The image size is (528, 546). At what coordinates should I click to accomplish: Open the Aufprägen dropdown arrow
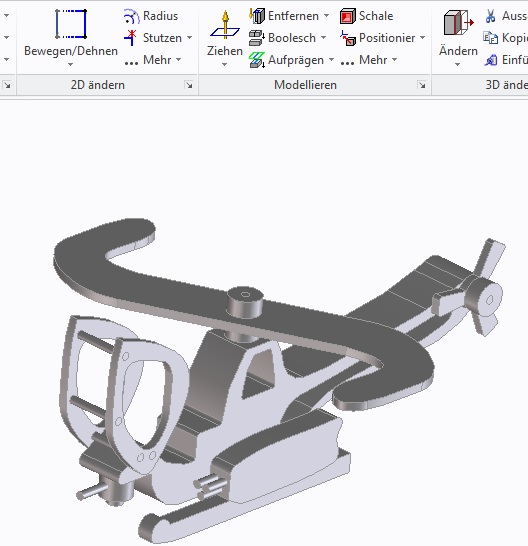[331, 60]
